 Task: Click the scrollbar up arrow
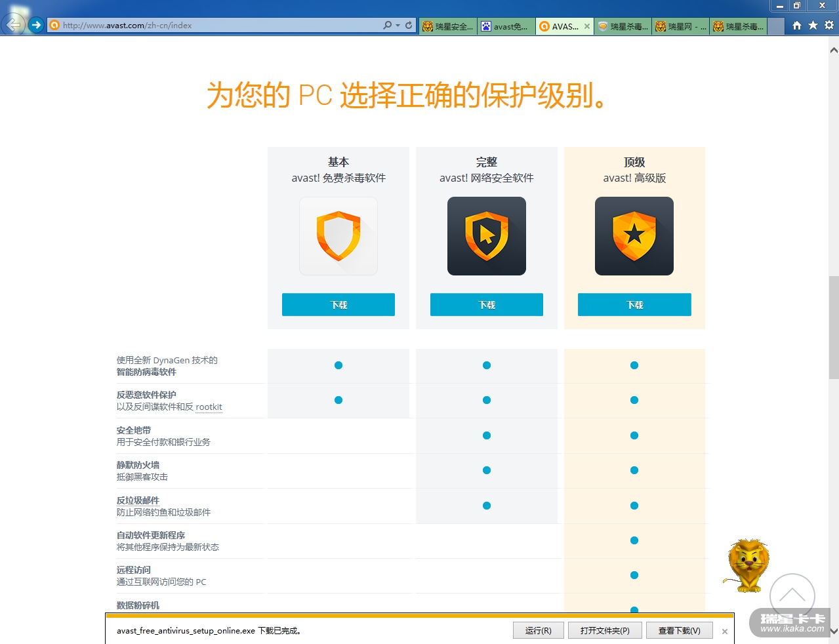tap(834, 50)
